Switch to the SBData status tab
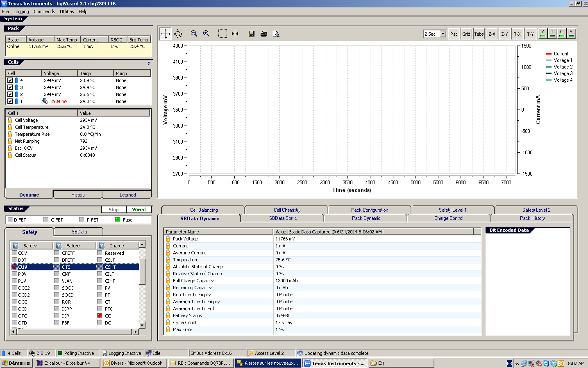588x368 pixels. [79, 232]
